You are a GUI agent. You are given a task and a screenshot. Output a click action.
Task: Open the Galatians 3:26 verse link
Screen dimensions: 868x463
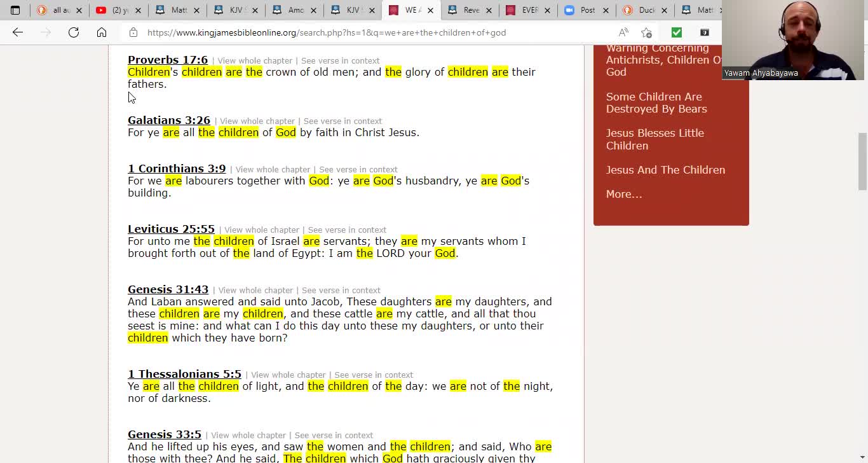pyautogui.click(x=169, y=120)
